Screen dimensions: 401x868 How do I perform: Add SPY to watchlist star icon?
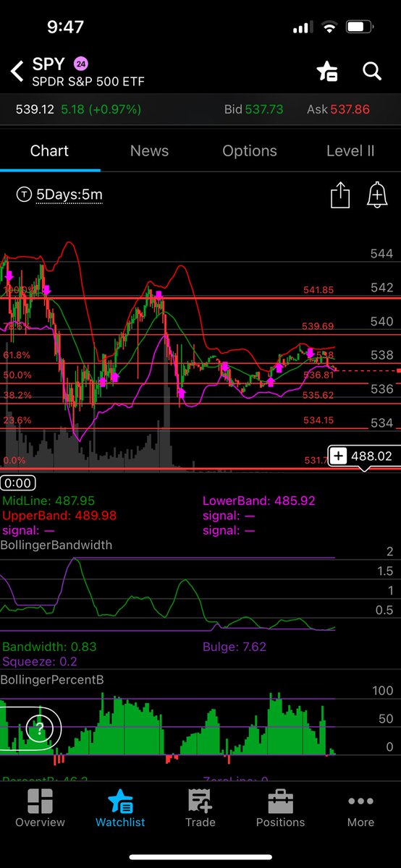[327, 71]
